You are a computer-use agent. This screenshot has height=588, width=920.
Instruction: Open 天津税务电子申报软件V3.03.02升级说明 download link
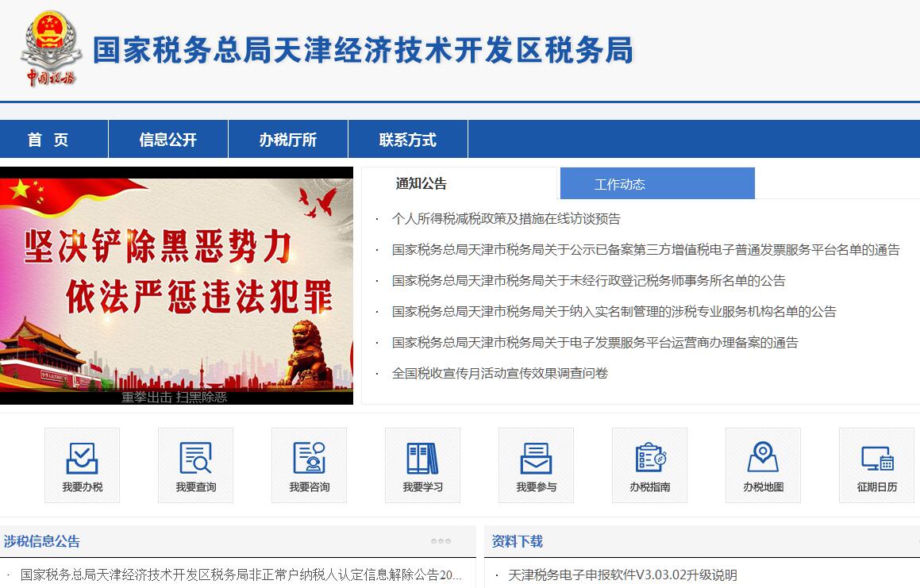(x=622, y=575)
